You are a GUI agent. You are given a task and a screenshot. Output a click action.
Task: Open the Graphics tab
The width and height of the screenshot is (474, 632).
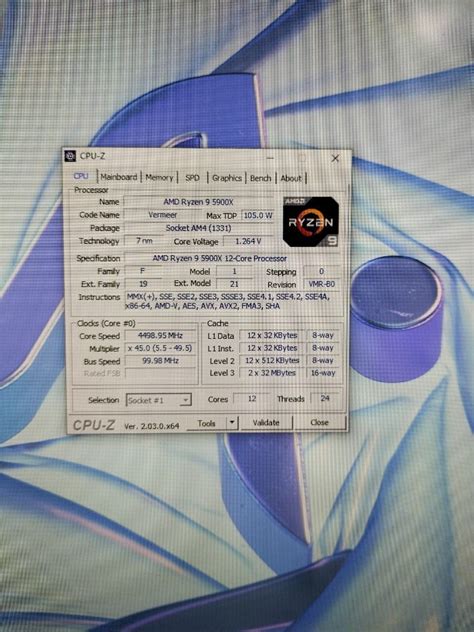coord(227,178)
